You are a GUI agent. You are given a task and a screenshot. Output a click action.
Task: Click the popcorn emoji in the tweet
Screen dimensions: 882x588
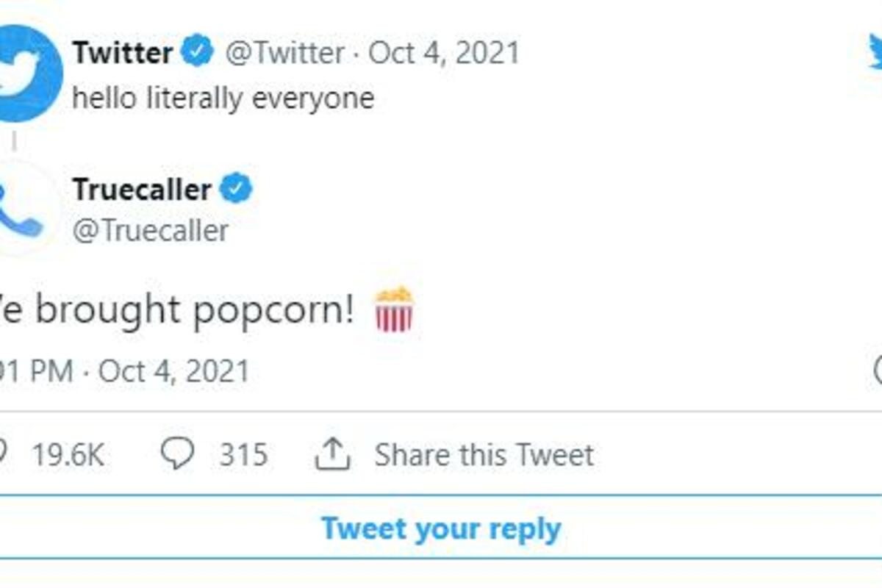tap(395, 309)
